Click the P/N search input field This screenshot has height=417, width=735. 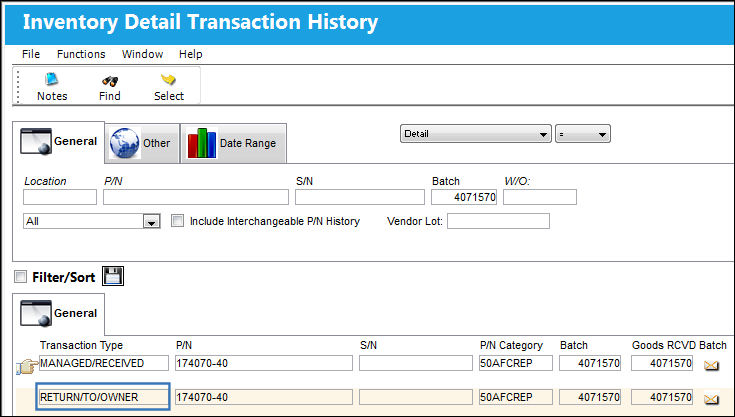pyautogui.click(x=196, y=197)
